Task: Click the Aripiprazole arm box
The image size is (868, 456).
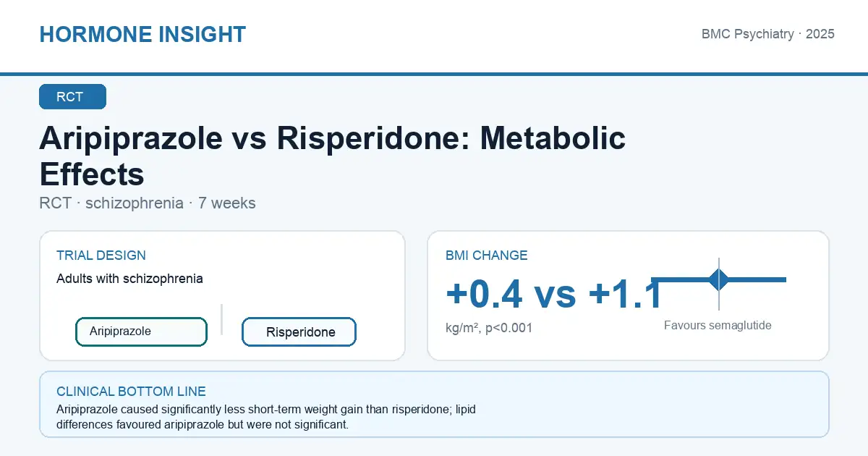Action: pyautogui.click(x=141, y=332)
